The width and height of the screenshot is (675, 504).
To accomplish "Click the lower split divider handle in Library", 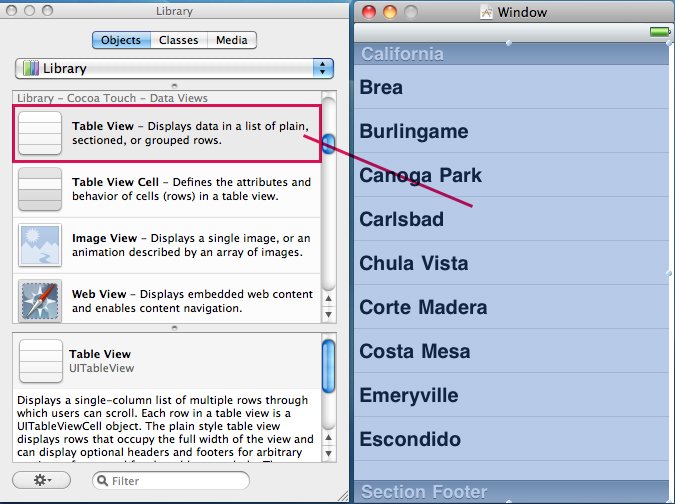I will [174, 328].
